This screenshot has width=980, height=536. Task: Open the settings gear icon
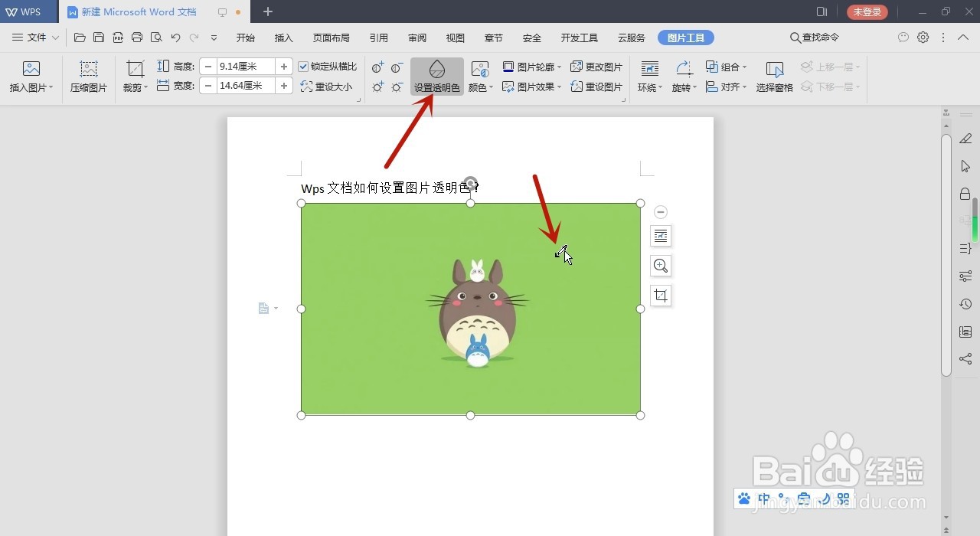[923, 38]
